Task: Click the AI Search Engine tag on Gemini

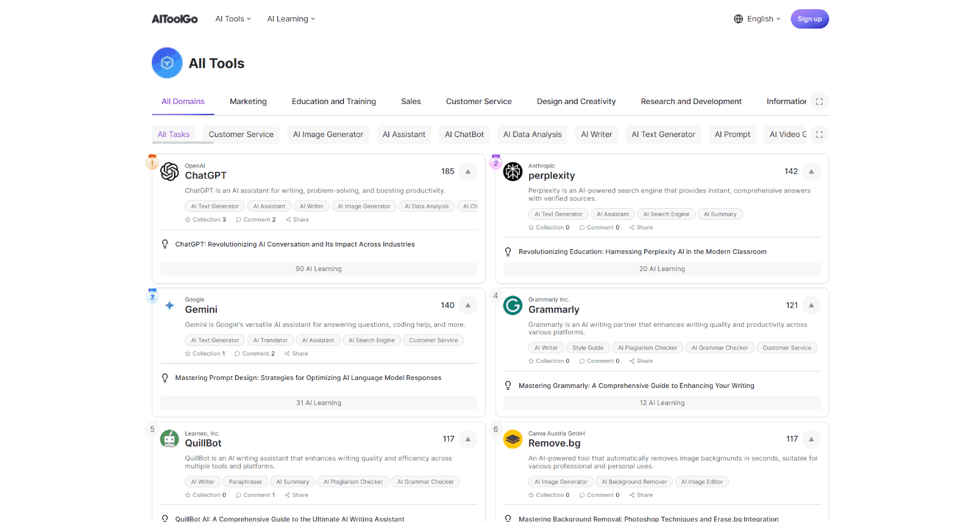Action: pyautogui.click(x=371, y=340)
